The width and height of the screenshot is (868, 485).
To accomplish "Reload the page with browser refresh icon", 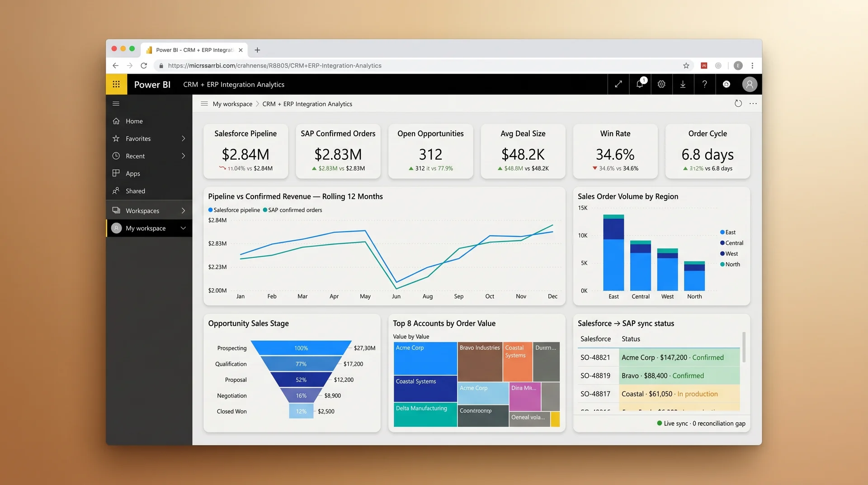I will point(144,66).
